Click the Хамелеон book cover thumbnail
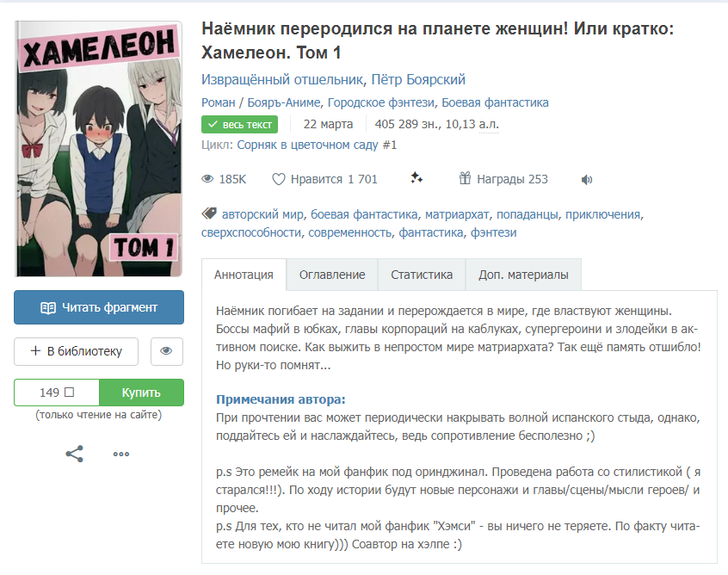This screenshot has height=575, width=728. coord(98,149)
